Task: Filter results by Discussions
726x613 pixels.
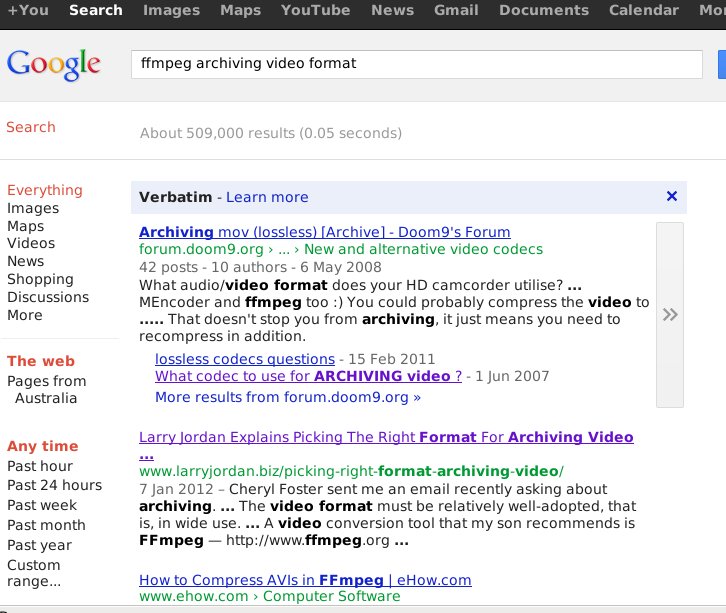Action: click(x=48, y=297)
